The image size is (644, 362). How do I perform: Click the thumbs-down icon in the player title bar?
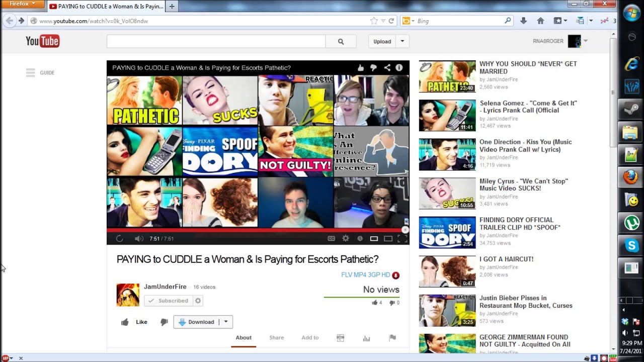point(374,68)
